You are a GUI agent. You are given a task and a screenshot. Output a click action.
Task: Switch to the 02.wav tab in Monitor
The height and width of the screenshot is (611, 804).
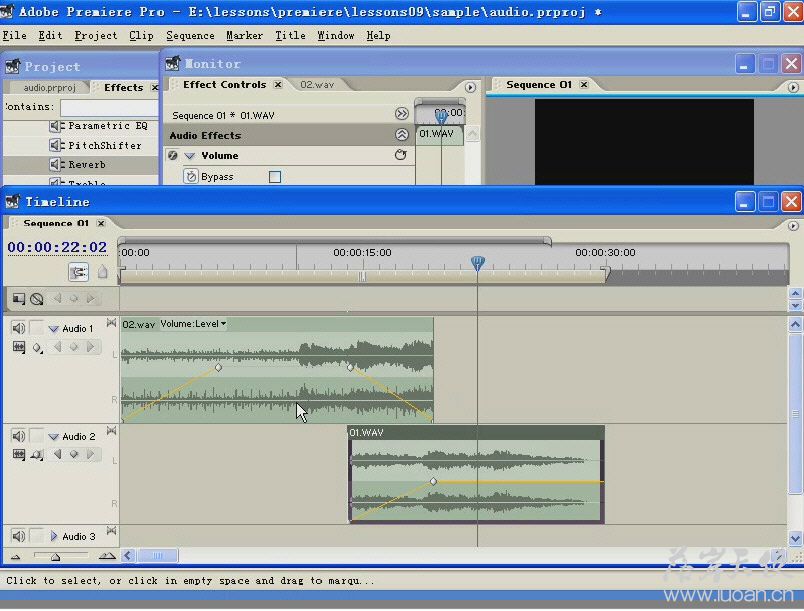(317, 85)
